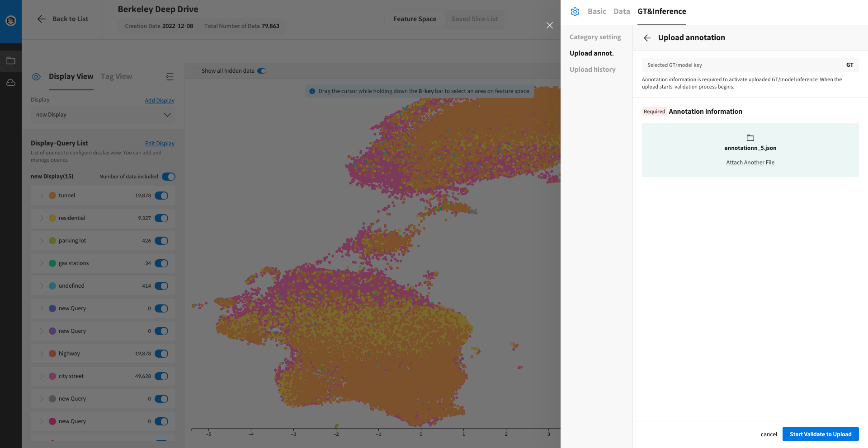Toggle the tunnel query switch
868x448 pixels.
point(161,196)
